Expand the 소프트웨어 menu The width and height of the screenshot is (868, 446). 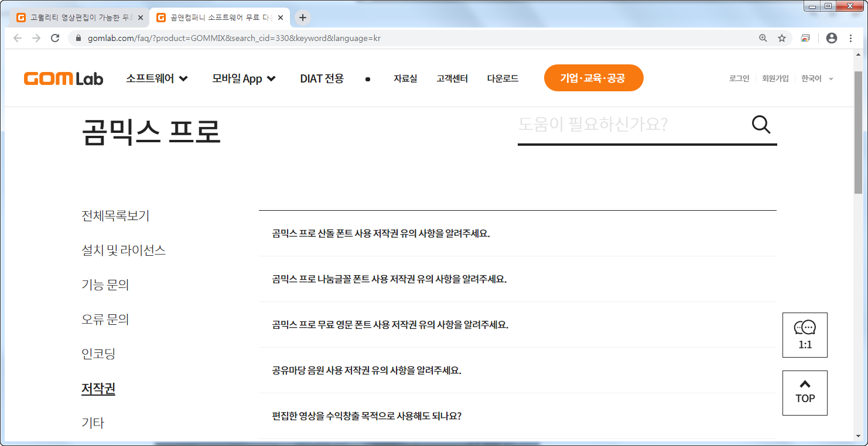coord(157,78)
